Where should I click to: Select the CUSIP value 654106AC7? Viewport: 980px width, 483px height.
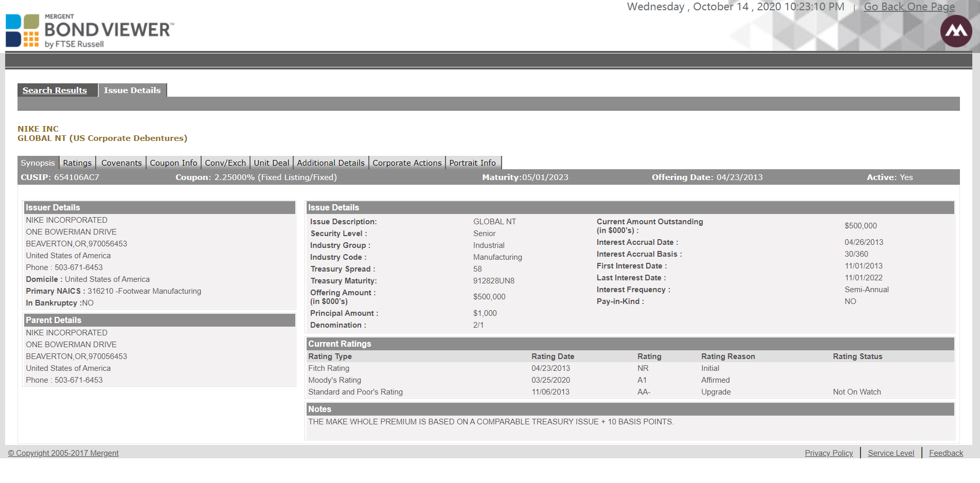(77, 177)
